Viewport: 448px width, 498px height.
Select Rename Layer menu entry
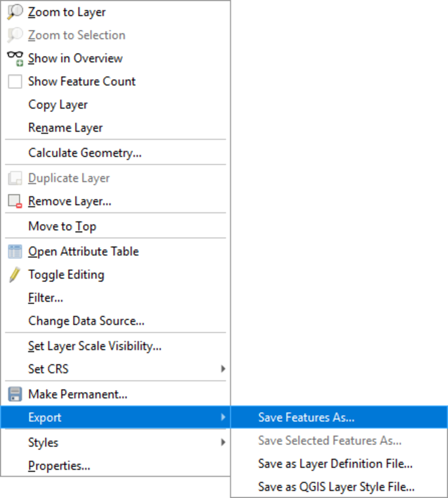pos(116,128)
